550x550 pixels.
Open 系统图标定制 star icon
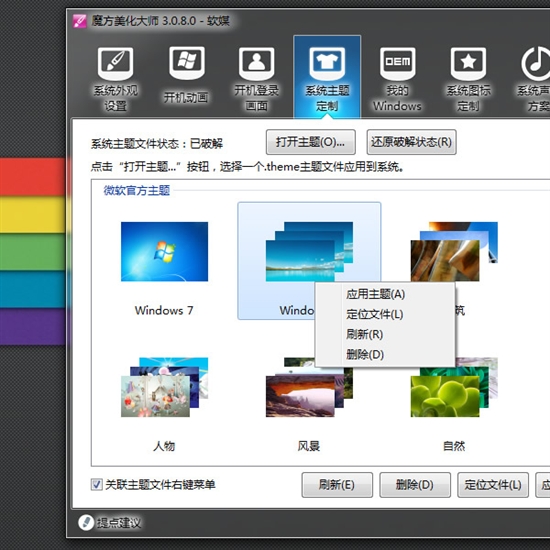click(x=468, y=64)
